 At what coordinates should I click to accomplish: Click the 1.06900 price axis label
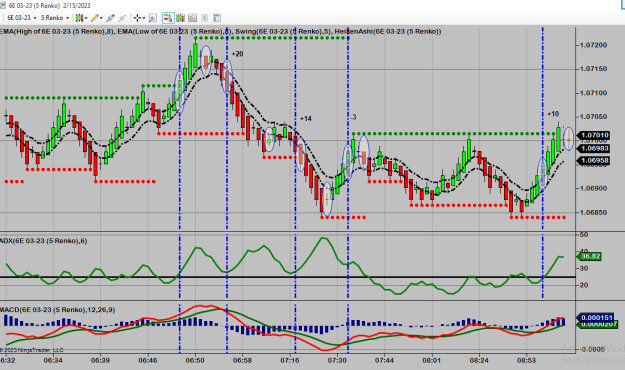point(593,188)
